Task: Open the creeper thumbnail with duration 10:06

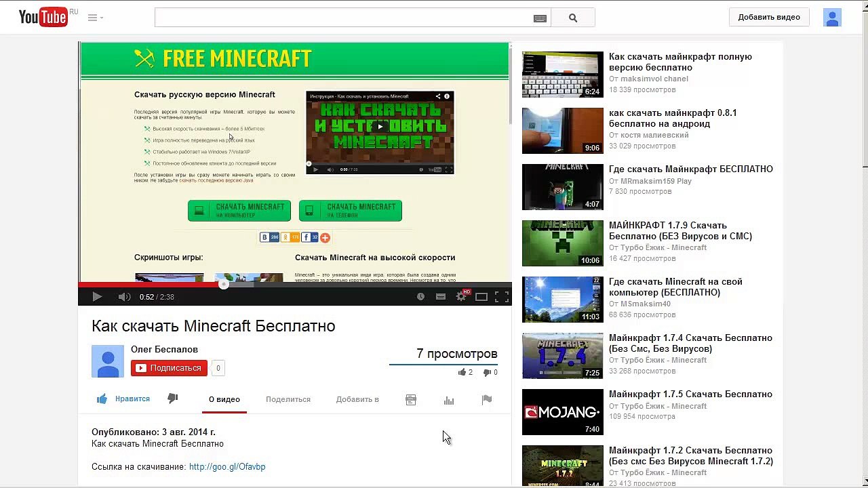Action: click(562, 243)
